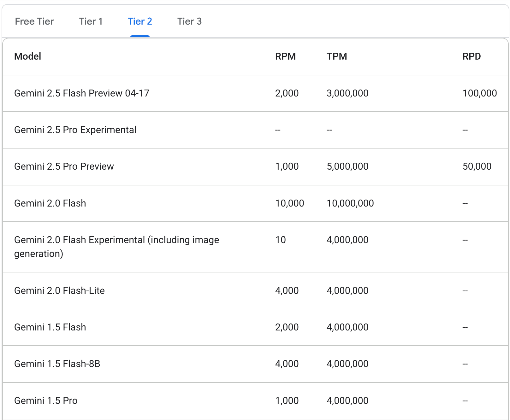Click the RPD dashes for Gemini 1.5 Pro
This screenshot has height=420, width=510.
465,401
